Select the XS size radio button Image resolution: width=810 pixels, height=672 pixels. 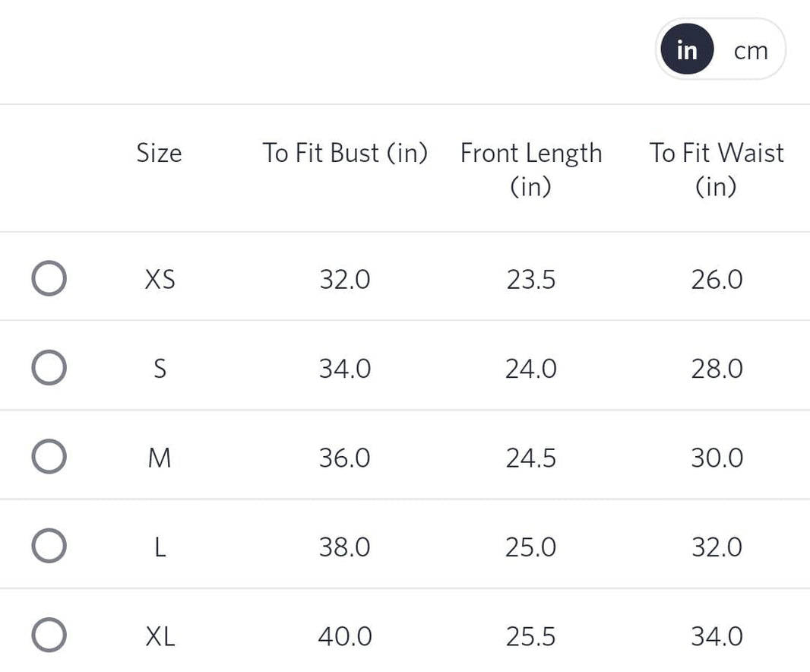pos(49,279)
